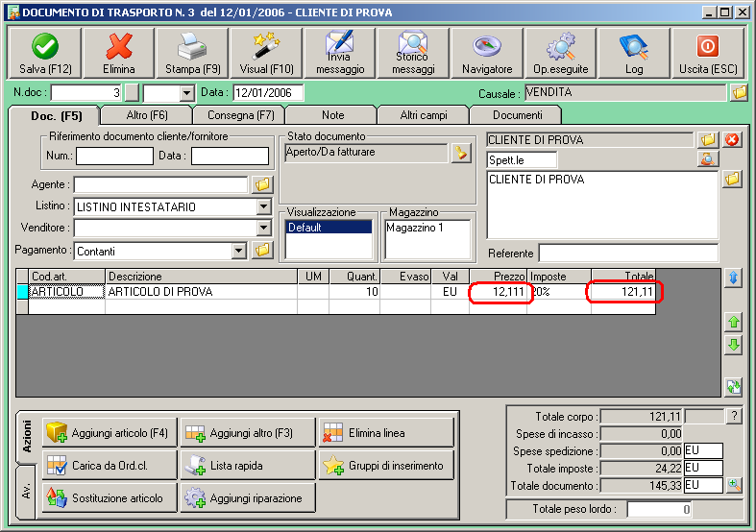Viewport: 756px width, 532px height.
Task: Click the red remove-customer icon
Action: click(x=733, y=140)
